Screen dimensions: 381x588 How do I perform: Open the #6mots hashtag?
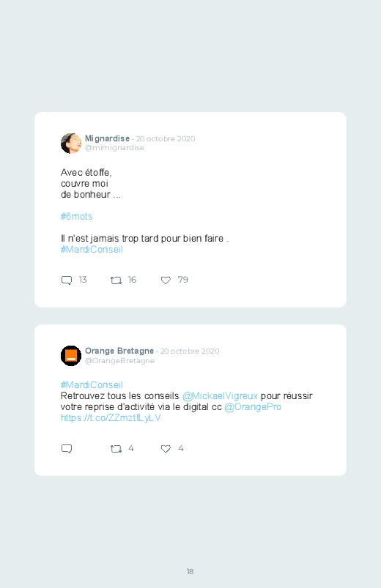[x=77, y=216]
